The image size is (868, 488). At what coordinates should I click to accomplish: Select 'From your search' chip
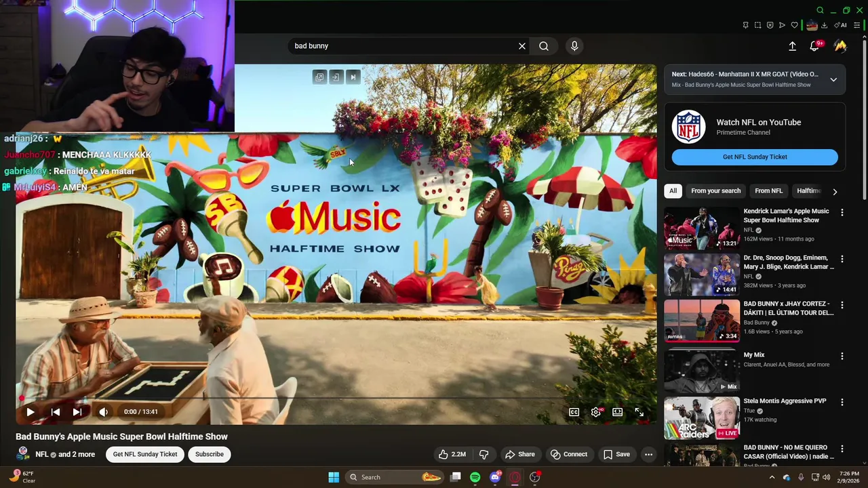(715, 191)
